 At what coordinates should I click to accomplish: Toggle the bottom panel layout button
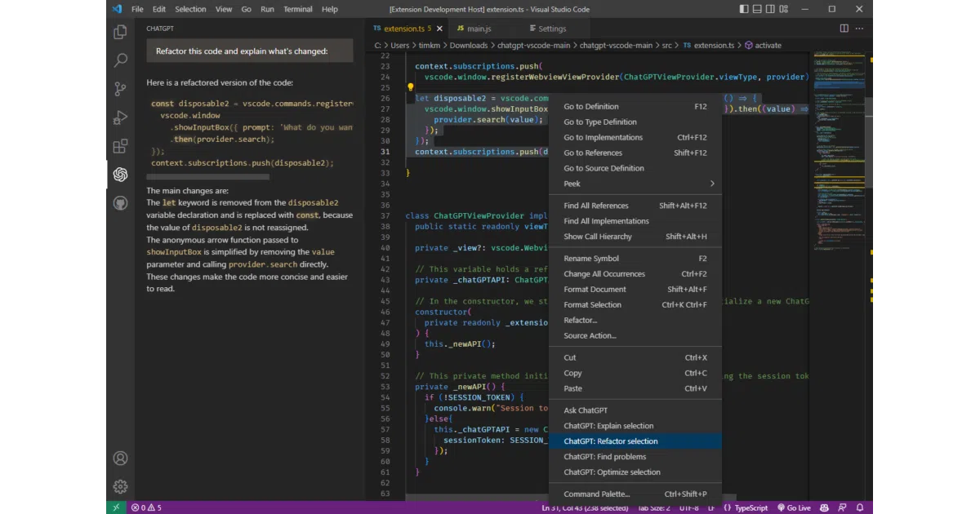[758, 9]
